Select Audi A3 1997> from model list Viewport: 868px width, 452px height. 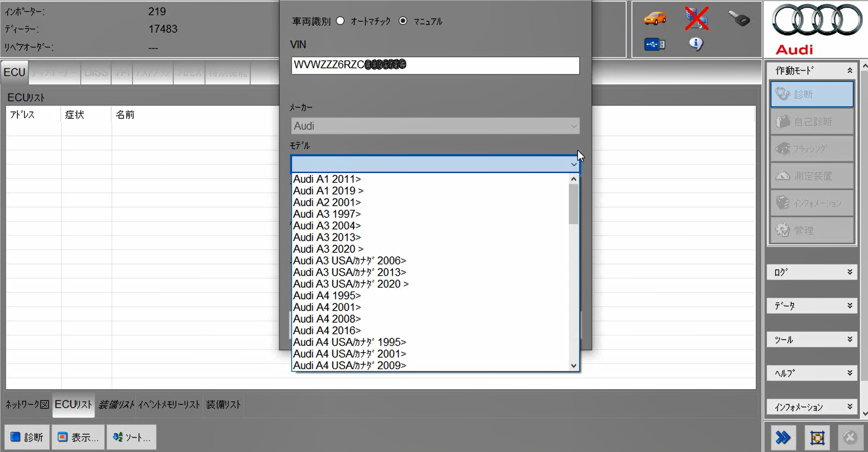(430, 214)
